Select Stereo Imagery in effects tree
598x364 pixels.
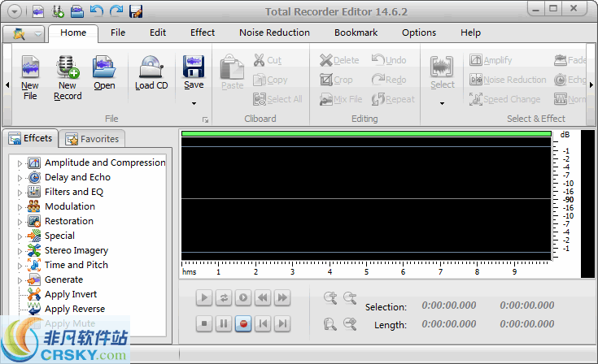(76, 250)
